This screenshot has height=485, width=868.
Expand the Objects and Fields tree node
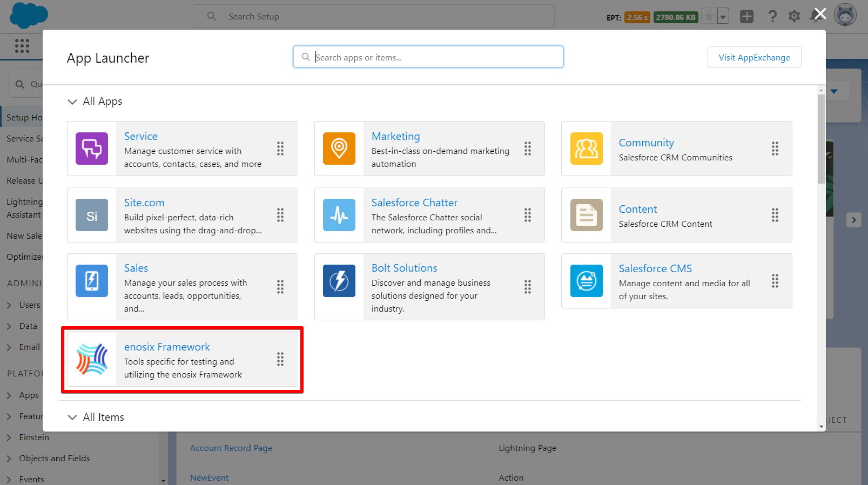click(9, 459)
